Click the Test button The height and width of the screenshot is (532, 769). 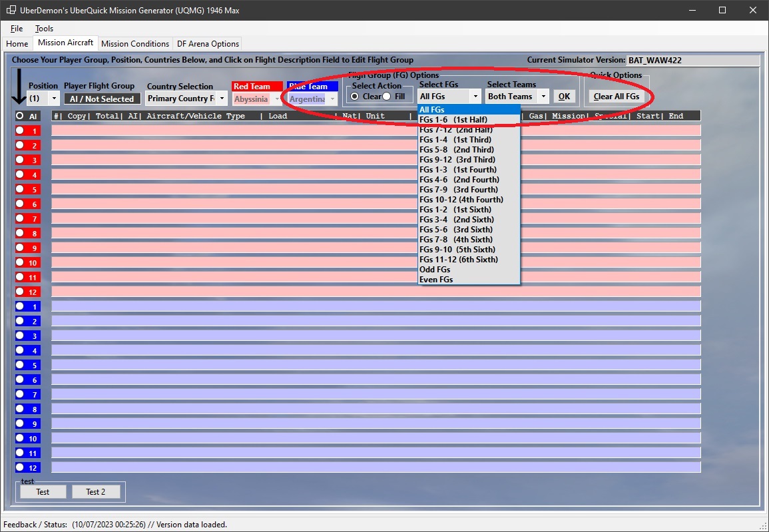(43, 492)
